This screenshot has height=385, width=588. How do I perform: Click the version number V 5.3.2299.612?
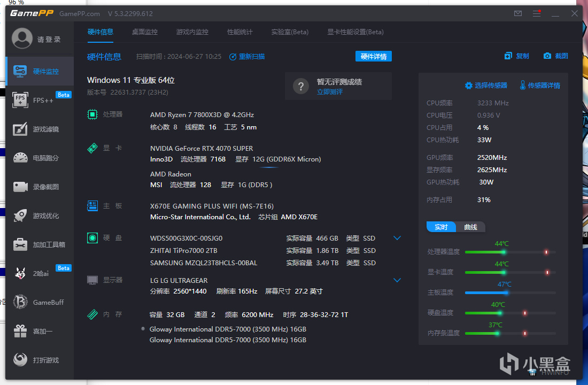(x=130, y=14)
